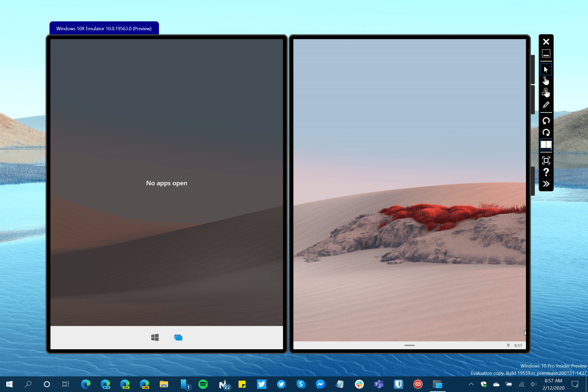Enable single-touch input mode

546,81
